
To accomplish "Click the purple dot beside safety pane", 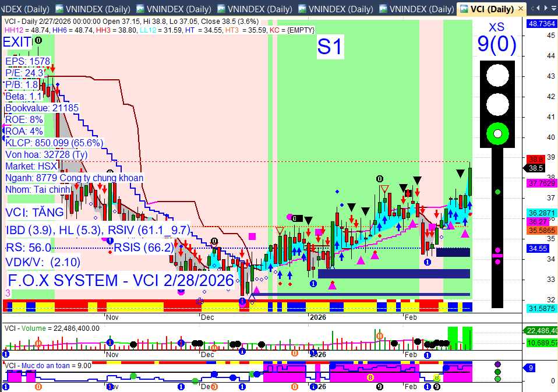I will (x=497, y=364).
